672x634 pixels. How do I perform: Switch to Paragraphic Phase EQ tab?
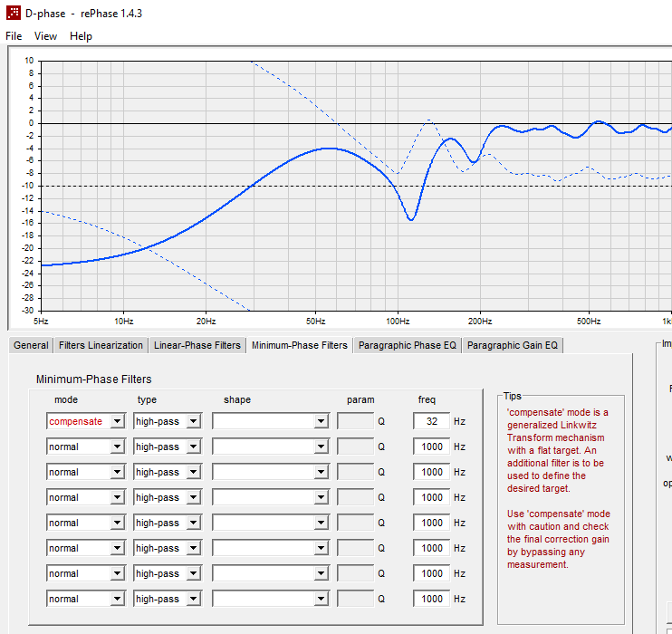(x=408, y=345)
